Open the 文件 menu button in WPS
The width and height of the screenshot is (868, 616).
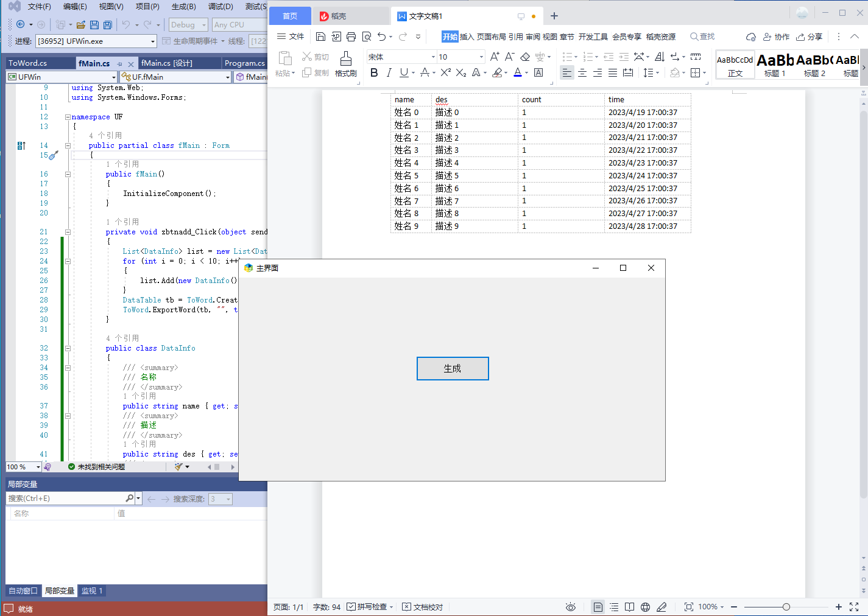point(291,37)
